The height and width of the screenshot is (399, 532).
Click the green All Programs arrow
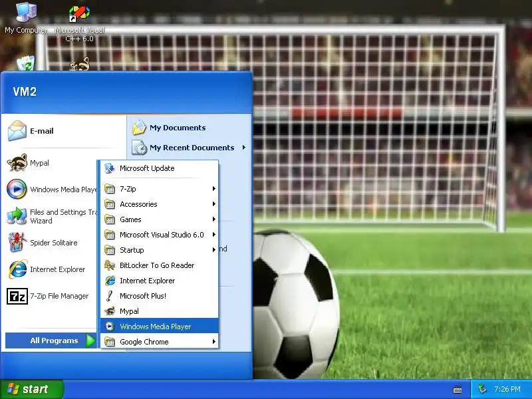point(90,340)
